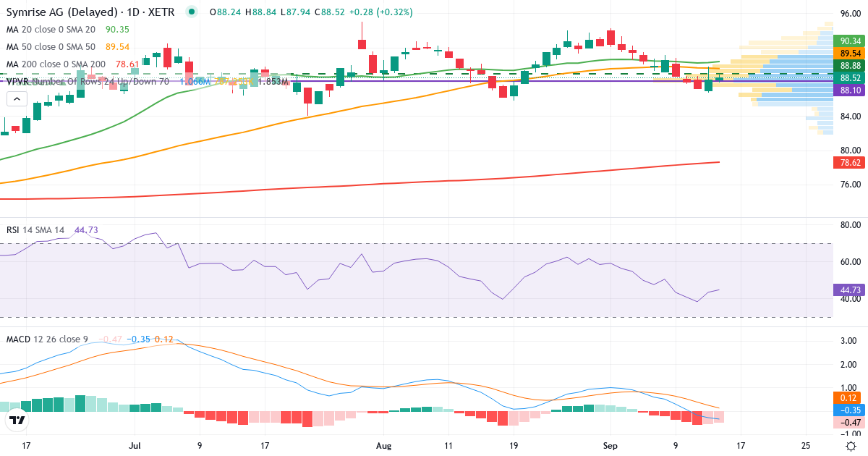Screen dimensions: 868x456
Task: Click the 44.73 RSI value label
Action: point(849,290)
